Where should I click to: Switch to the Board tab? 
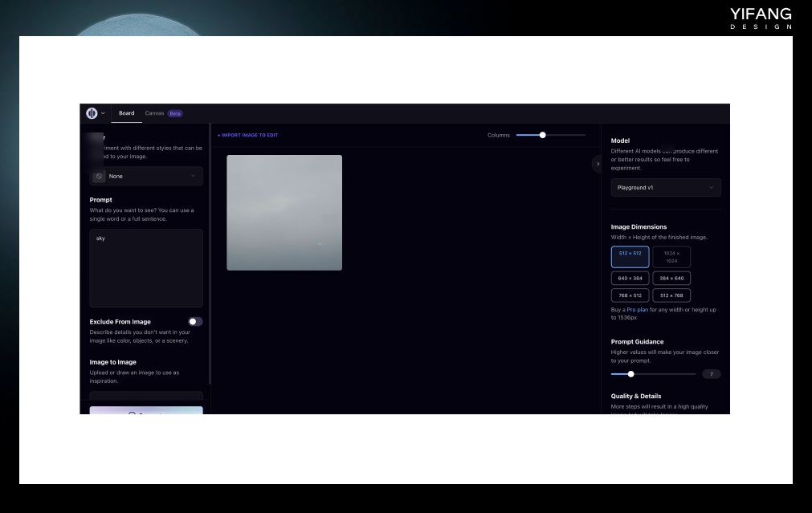pos(126,113)
